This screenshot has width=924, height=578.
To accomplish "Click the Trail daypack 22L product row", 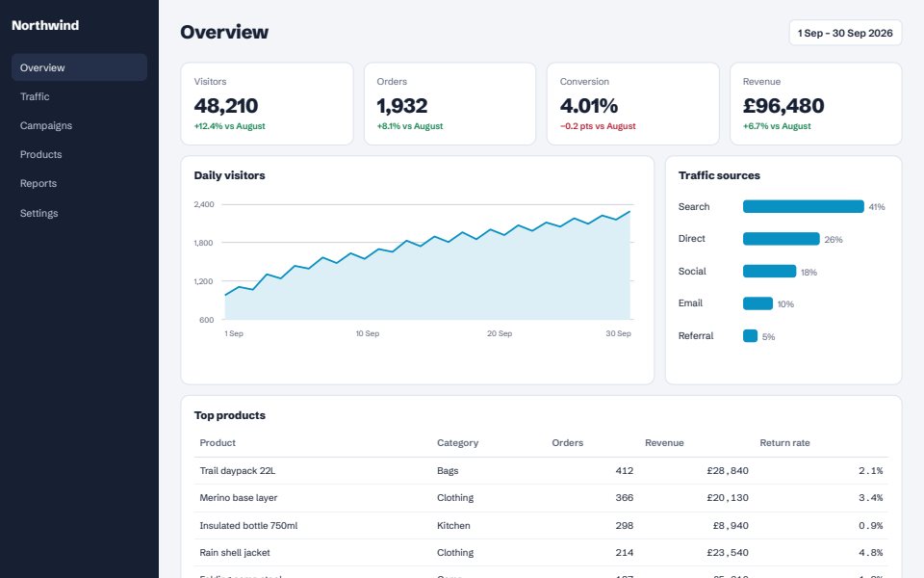I will pos(541,471).
